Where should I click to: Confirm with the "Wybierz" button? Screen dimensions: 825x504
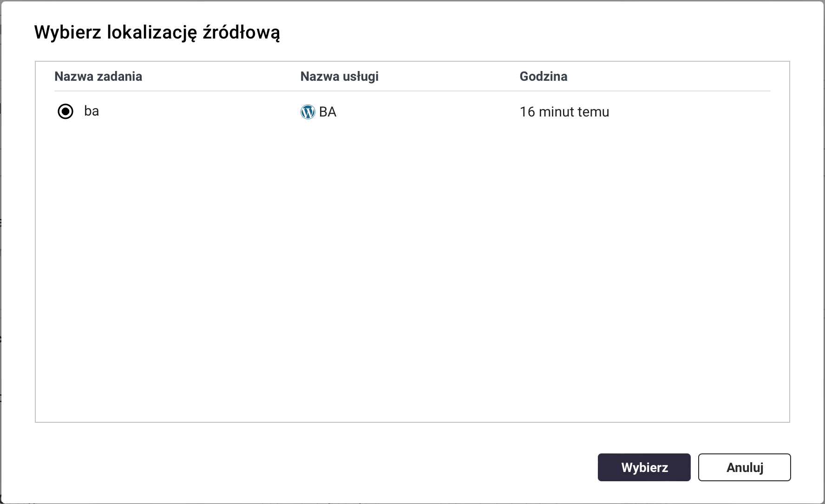(644, 467)
